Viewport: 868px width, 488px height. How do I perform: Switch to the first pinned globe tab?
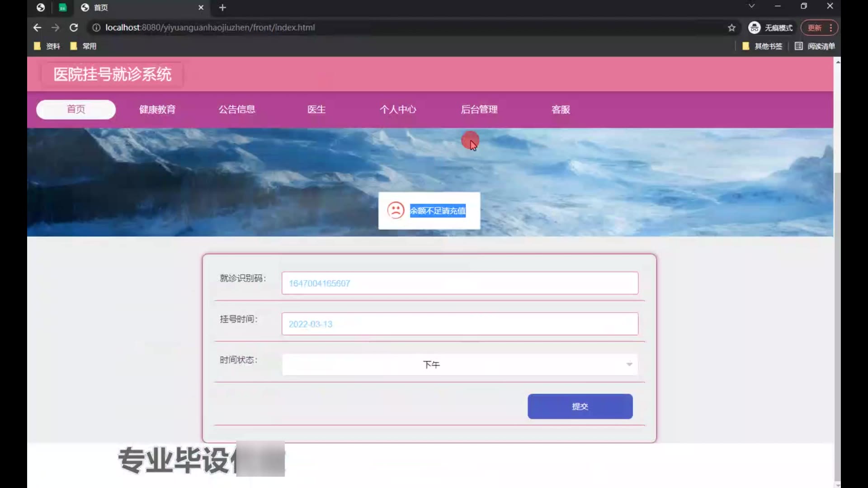pyautogui.click(x=41, y=7)
